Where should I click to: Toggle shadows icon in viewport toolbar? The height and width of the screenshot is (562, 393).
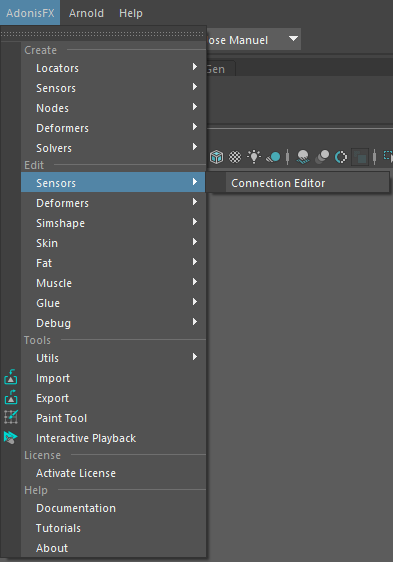click(273, 157)
